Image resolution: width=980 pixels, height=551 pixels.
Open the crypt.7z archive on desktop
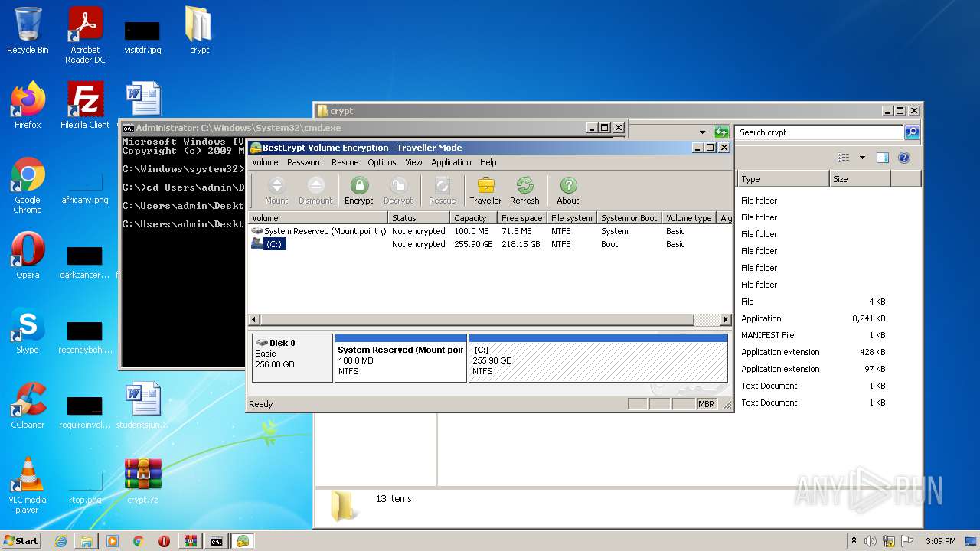coord(143,481)
